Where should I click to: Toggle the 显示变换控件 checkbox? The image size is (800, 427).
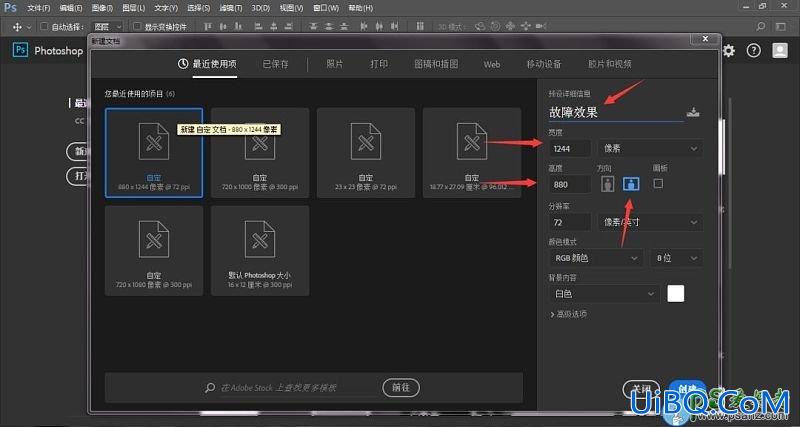coord(137,27)
